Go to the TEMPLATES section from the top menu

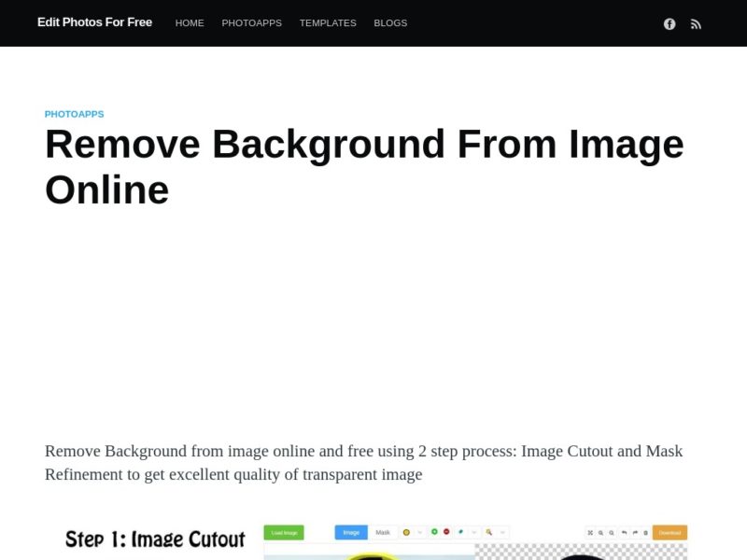tap(328, 22)
